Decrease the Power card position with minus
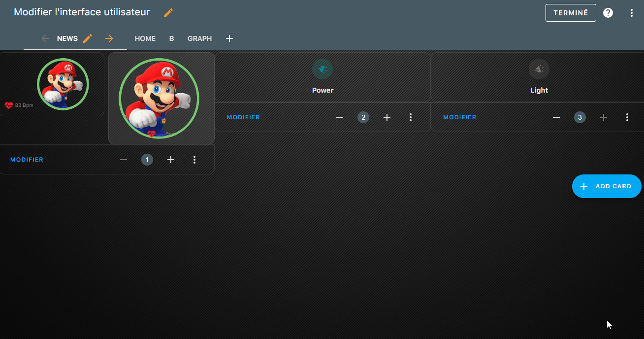The width and height of the screenshot is (644, 339). [340, 117]
